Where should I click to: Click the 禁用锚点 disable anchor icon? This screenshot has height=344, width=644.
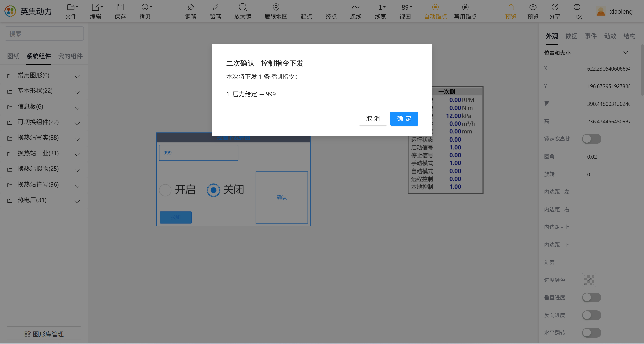point(465,7)
